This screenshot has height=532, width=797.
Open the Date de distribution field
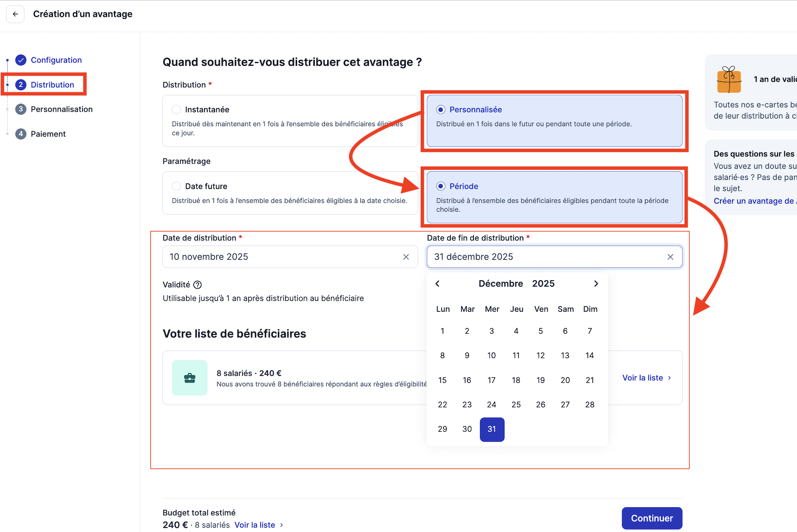pyautogui.click(x=290, y=257)
